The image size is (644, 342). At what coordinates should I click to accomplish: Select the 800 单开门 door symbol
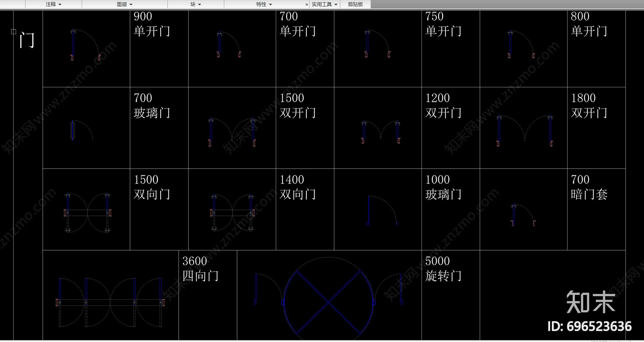tap(521, 44)
